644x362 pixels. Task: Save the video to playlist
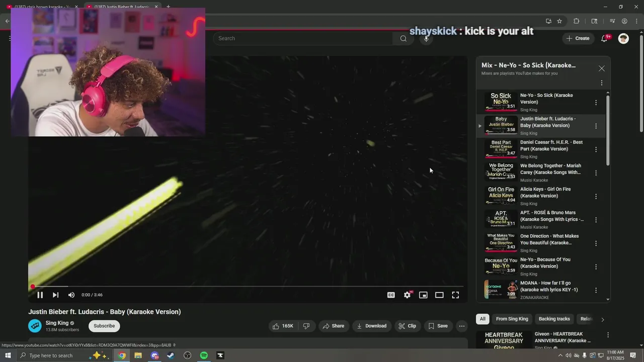tap(438, 326)
